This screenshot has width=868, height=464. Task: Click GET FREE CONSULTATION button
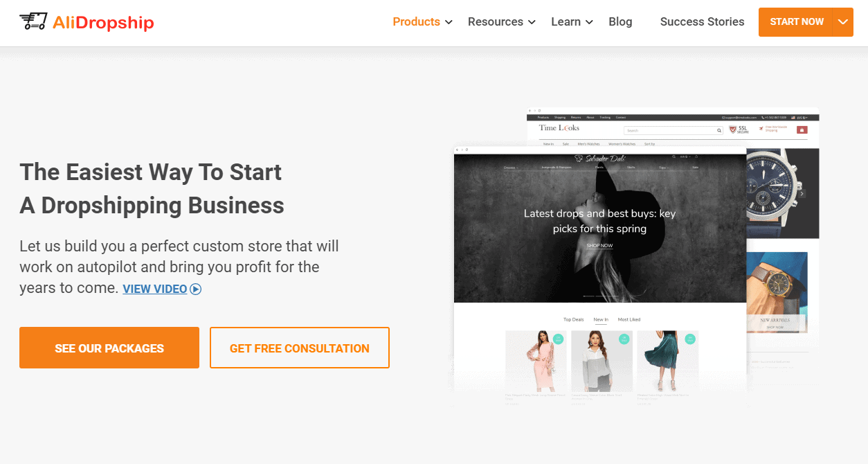point(300,348)
